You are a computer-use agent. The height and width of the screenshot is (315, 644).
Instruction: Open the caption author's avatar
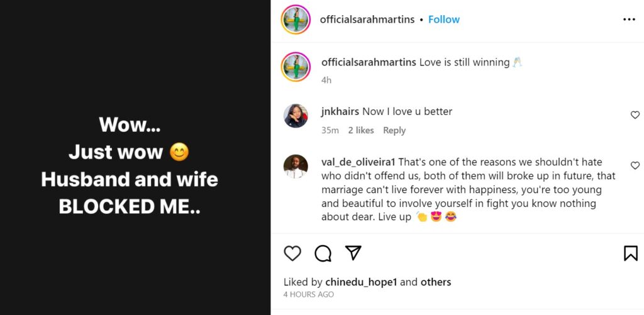[296, 67]
